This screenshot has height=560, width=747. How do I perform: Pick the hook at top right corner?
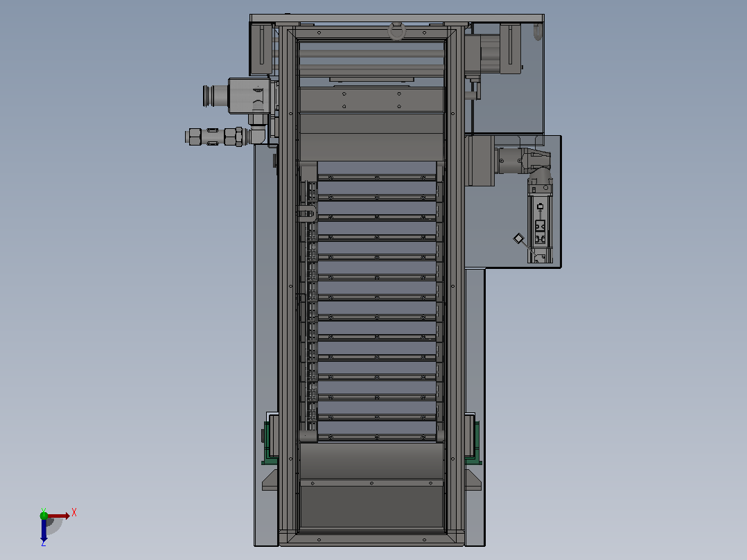(538, 33)
